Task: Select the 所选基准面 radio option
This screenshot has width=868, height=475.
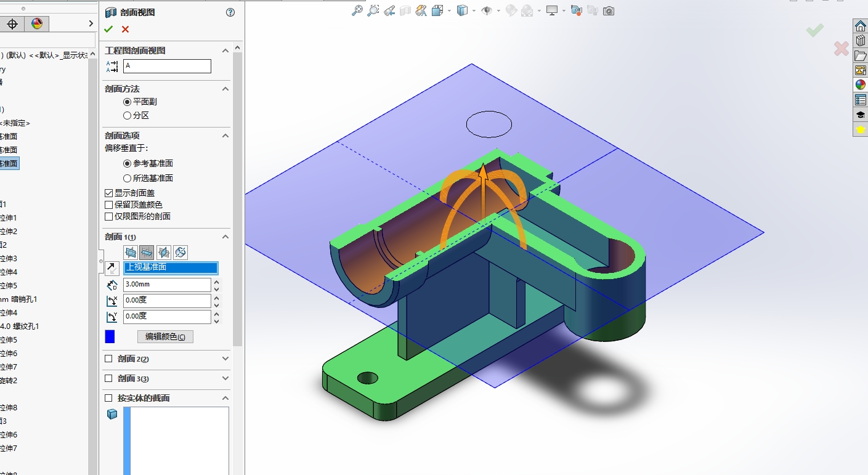Action: 127,178
